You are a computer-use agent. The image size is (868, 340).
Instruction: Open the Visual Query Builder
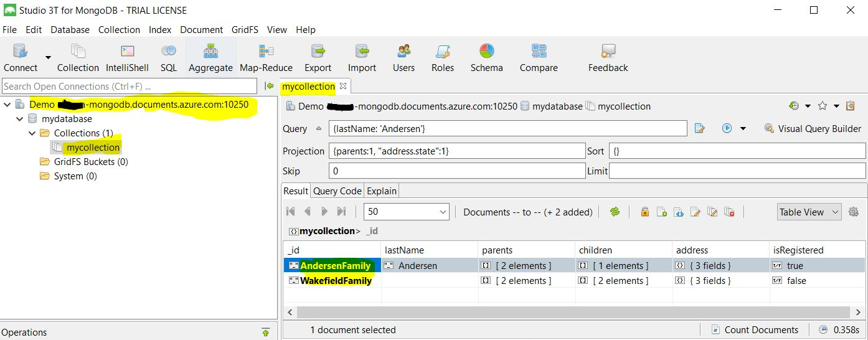813,128
